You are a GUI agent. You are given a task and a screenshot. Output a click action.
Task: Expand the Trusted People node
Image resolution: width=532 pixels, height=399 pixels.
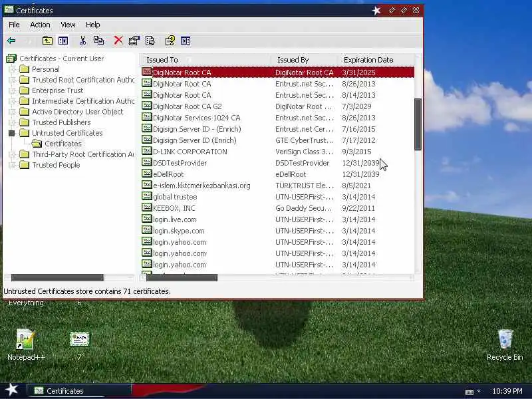click(x=12, y=165)
